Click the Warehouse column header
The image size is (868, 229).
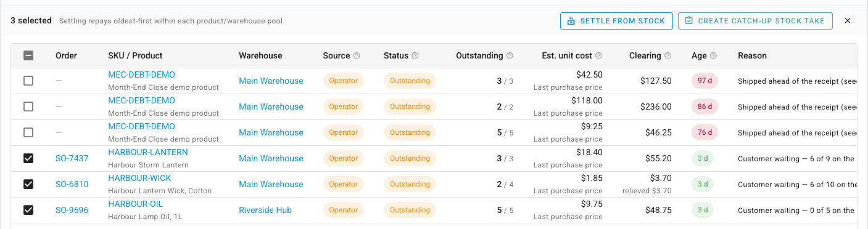click(260, 55)
